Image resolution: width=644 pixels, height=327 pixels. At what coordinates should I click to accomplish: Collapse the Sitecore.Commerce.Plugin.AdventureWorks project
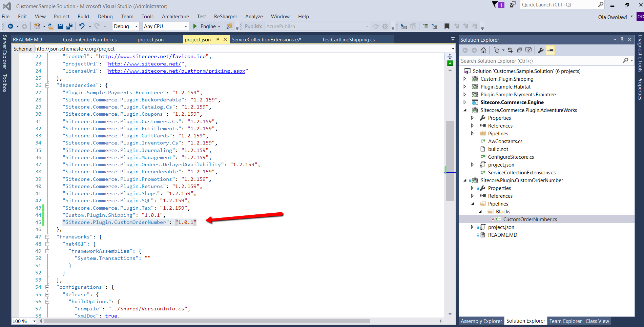[x=465, y=110]
